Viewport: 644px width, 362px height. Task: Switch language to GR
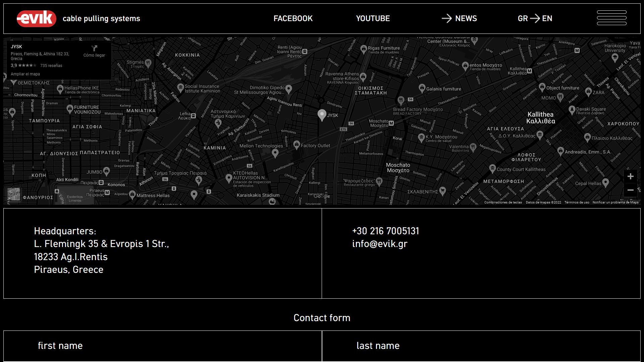click(523, 18)
